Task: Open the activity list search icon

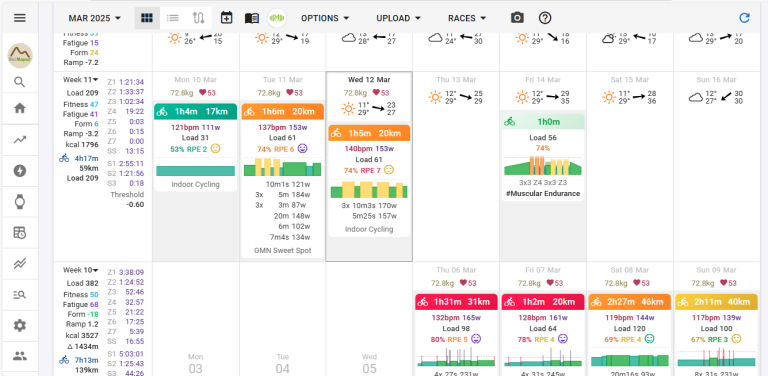Action: [x=20, y=294]
